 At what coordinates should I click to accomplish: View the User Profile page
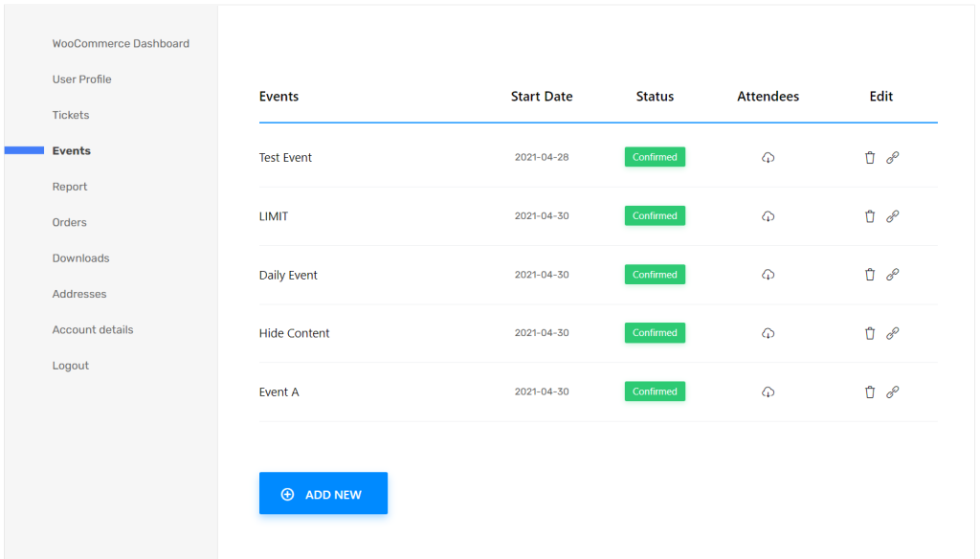82,78
